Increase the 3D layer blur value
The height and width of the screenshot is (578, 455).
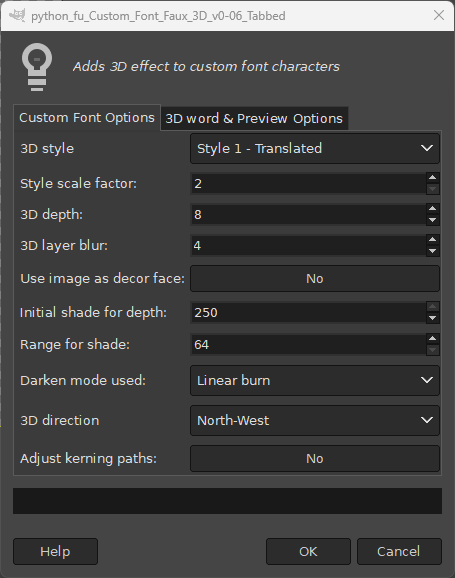433,240
